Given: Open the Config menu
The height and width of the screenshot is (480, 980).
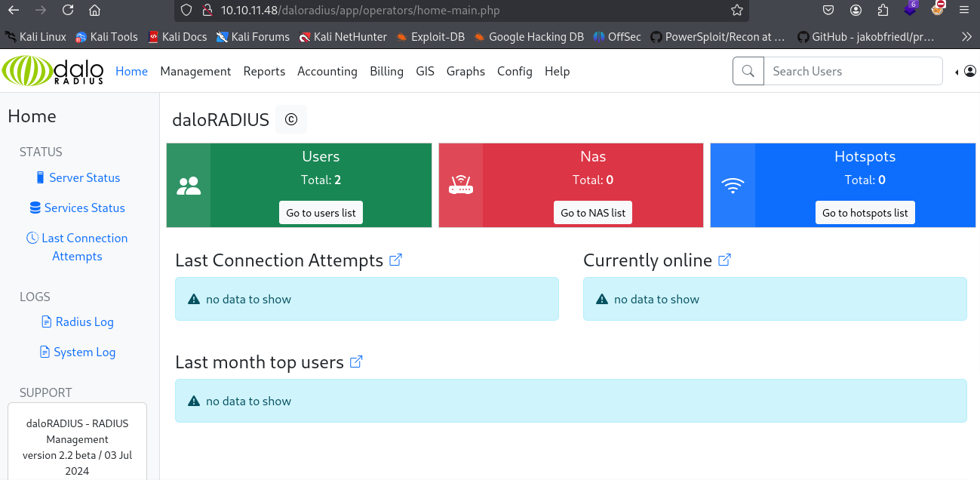Looking at the screenshot, I should [x=515, y=71].
